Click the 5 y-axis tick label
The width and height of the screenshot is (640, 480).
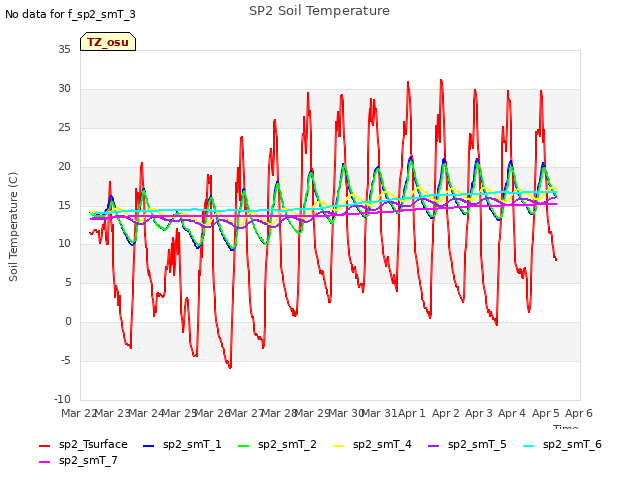pyautogui.click(x=68, y=282)
